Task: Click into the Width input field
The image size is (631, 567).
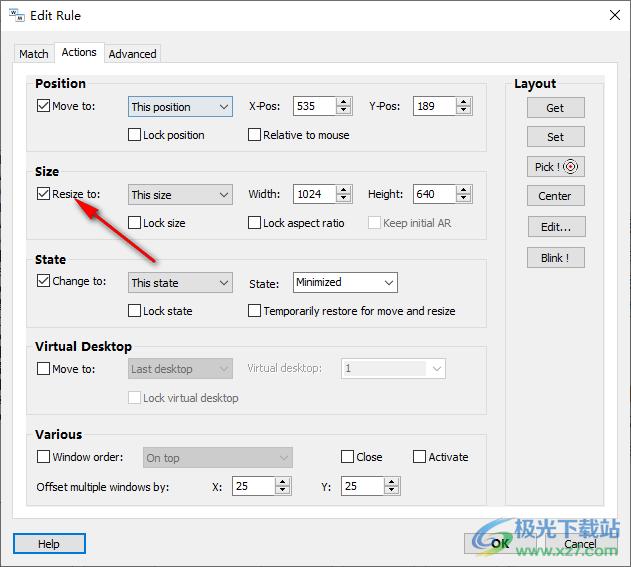Action: 314,195
